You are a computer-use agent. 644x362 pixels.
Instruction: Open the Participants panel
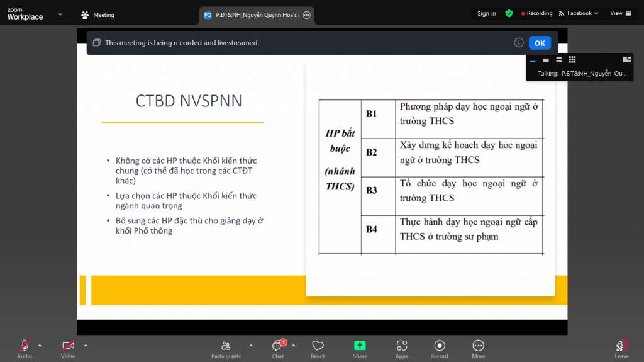tap(226, 349)
